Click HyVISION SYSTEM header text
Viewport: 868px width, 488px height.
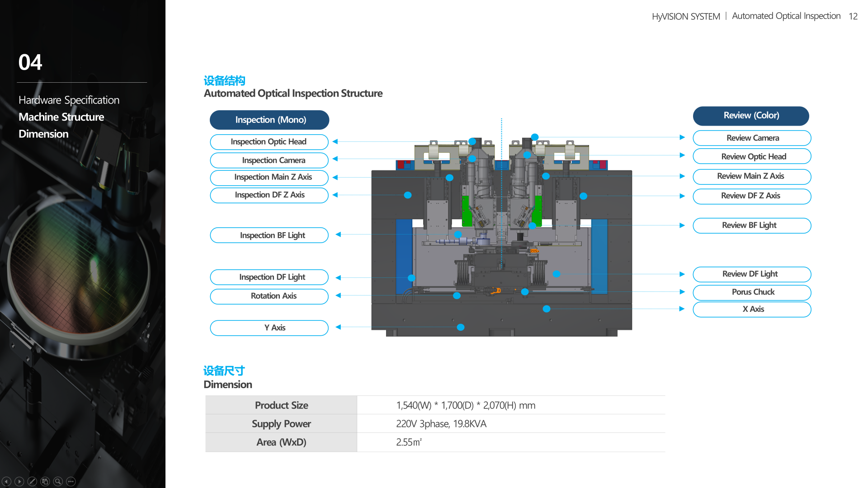(686, 17)
